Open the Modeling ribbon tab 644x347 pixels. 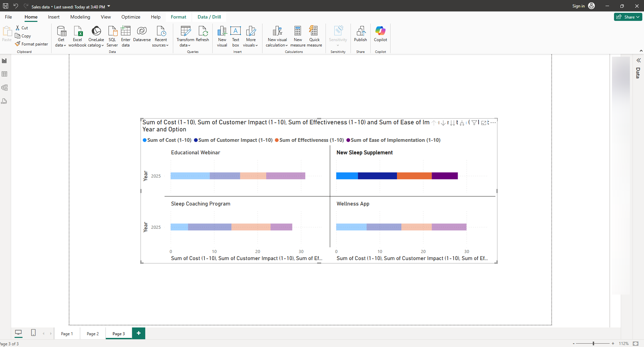pyautogui.click(x=80, y=17)
